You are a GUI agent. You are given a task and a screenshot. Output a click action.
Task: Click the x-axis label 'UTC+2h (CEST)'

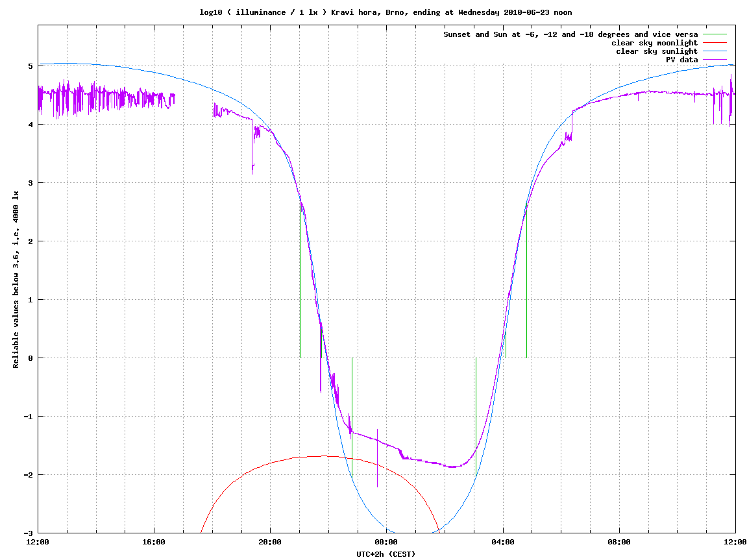click(386, 554)
